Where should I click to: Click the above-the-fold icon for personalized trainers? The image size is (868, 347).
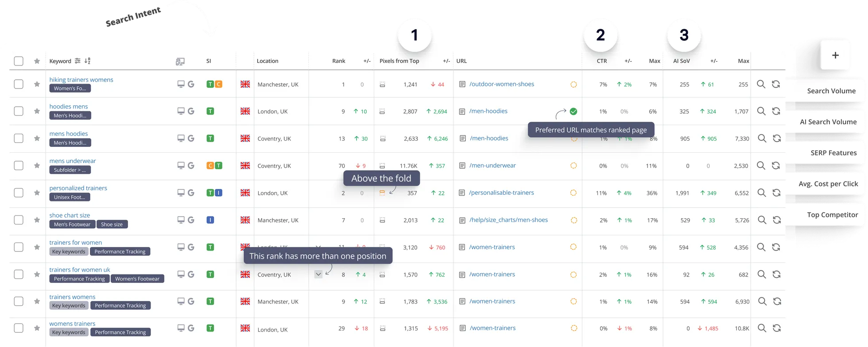pos(382,193)
